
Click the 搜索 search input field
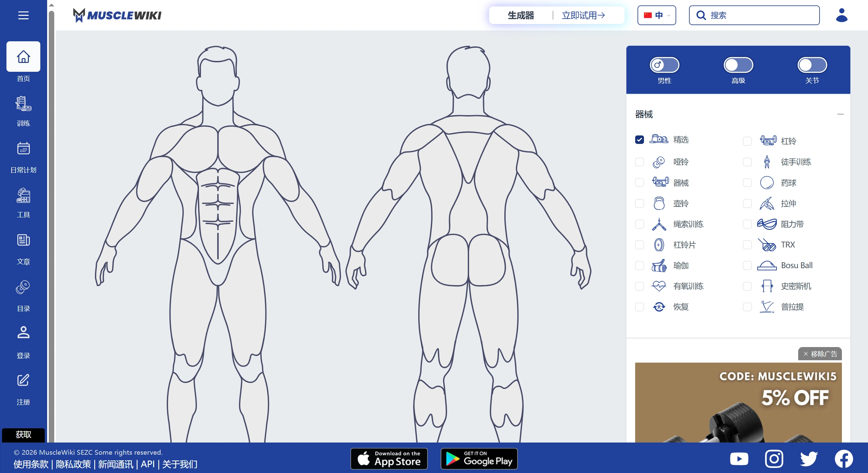[x=754, y=15]
